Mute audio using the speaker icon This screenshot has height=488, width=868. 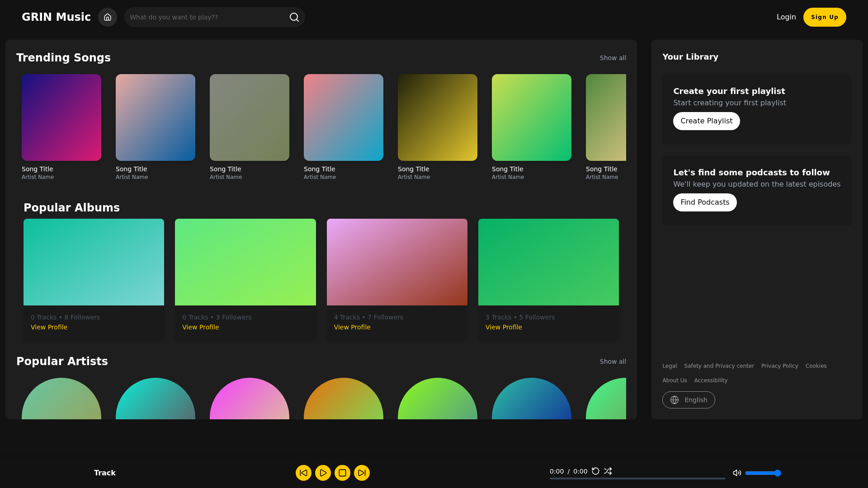pyautogui.click(x=737, y=473)
